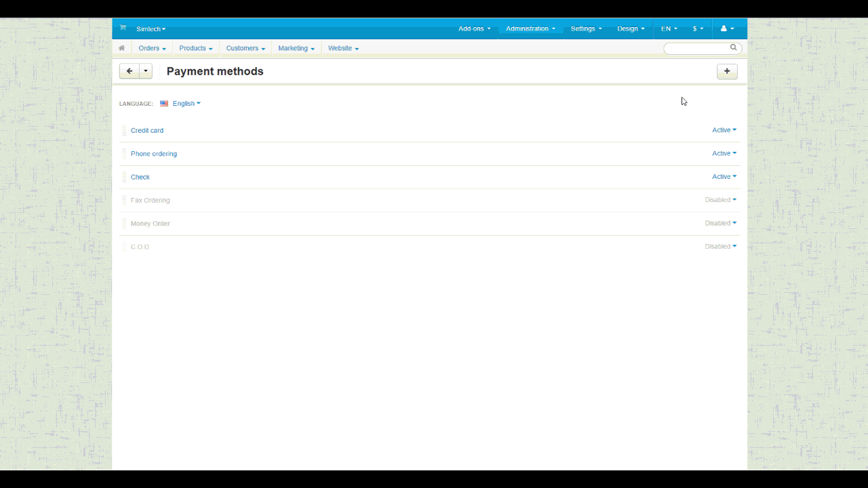Open the Orders menu
868x488 pixels.
click(152, 48)
